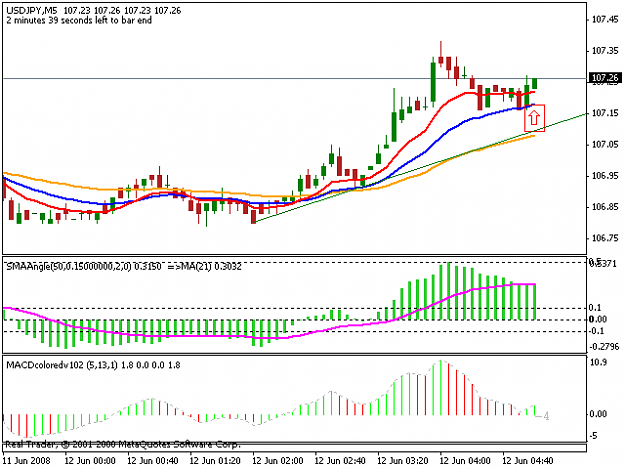Click the -0.2796 scale minimum label

tap(604, 347)
